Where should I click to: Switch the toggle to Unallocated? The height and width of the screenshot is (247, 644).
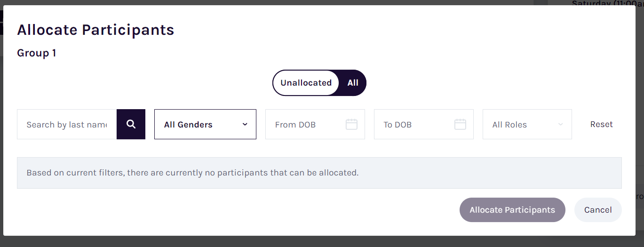tap(306, 83)
